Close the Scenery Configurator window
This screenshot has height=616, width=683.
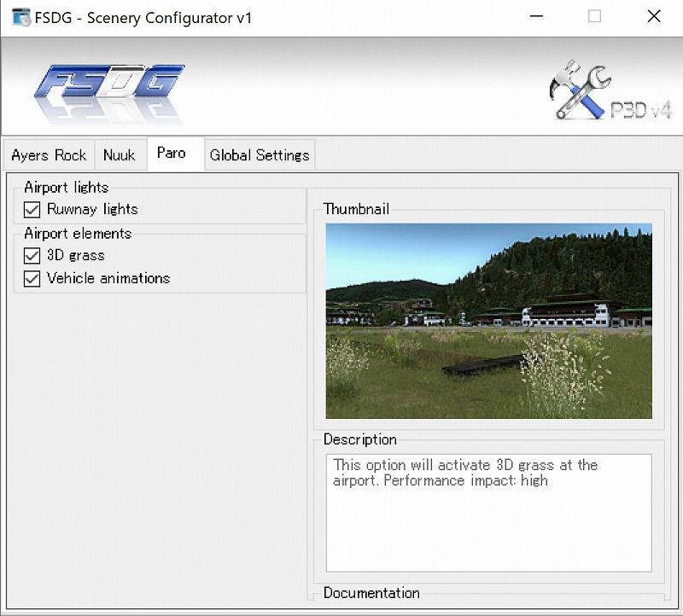[654, 16]
